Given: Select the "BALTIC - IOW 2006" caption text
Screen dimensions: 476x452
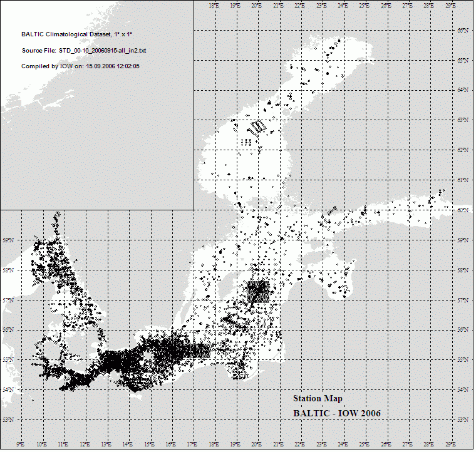Looking at the screenshot, I should [x=336, y=413].
